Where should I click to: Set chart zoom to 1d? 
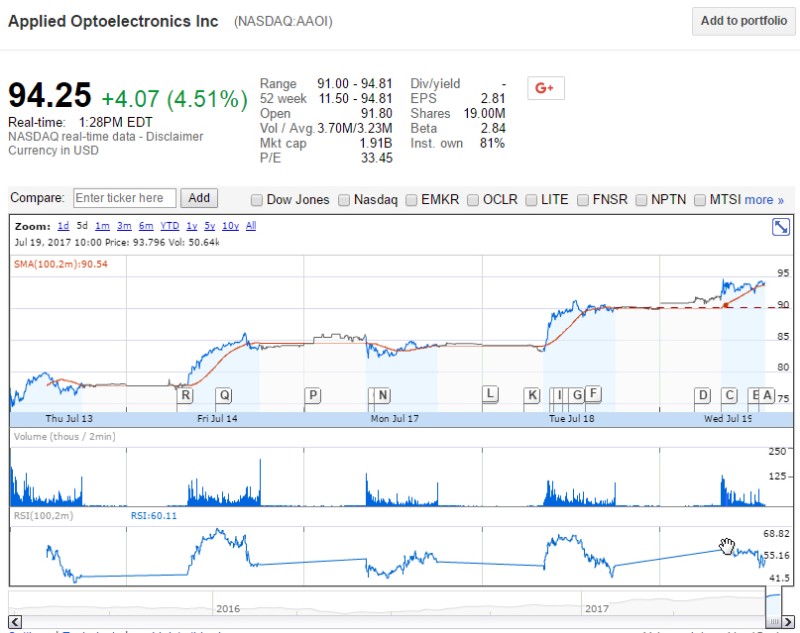click(63, 226)
